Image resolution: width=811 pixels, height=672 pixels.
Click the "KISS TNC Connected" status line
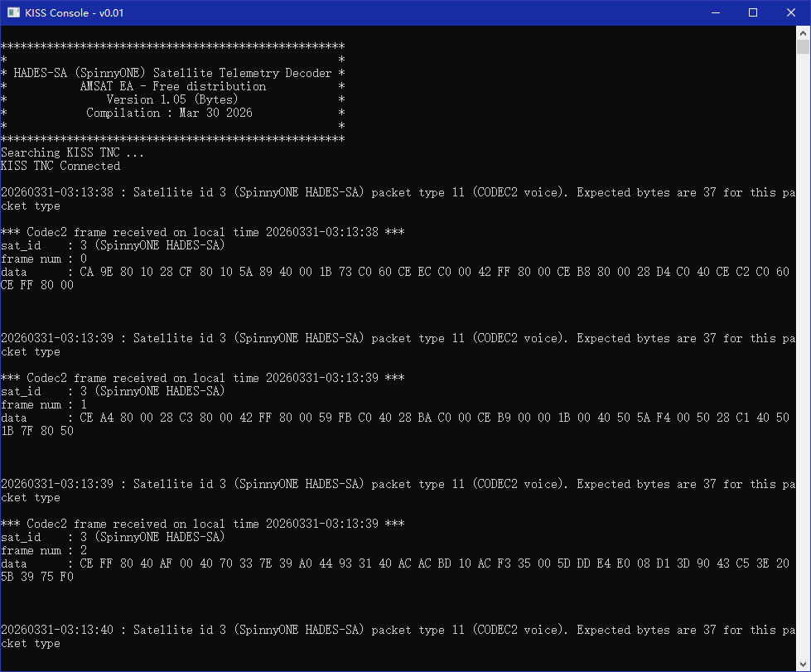(60, 166)
